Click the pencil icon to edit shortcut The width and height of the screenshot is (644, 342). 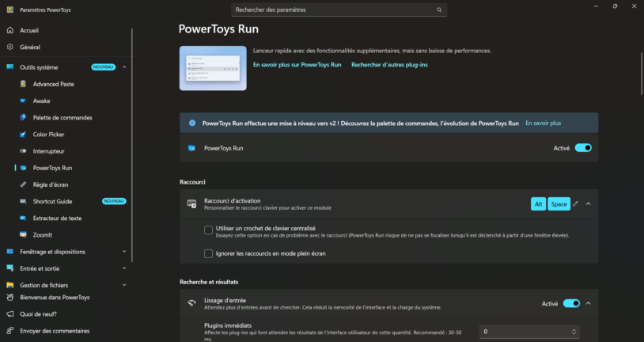[575, 204]
